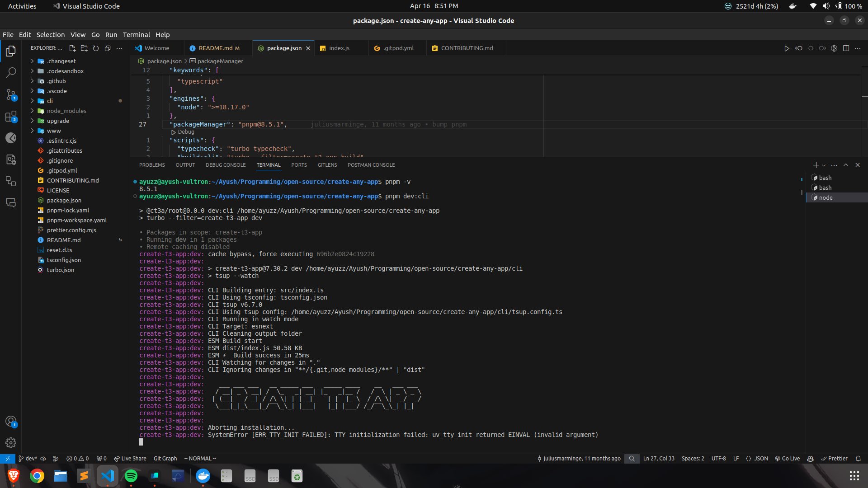Open the remote window indicator in status bar
This screenshot has height=488, width=868.
pyautogui.click(x=8, y=458)
